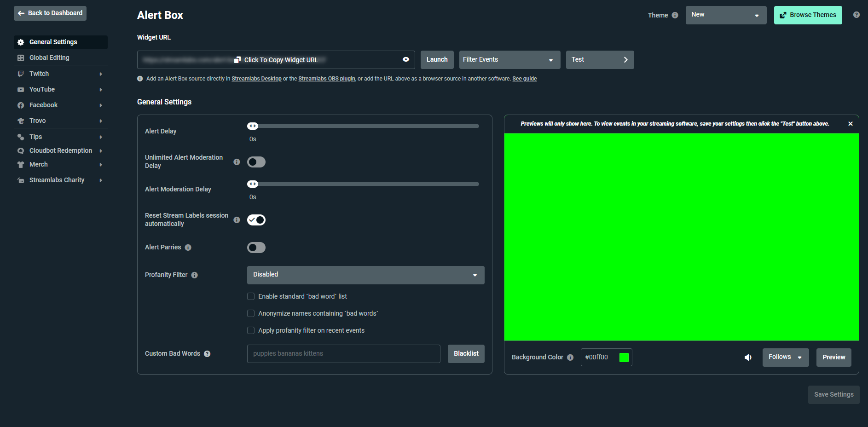Click the info icon before Alert Box instructions

pos(140,79)
